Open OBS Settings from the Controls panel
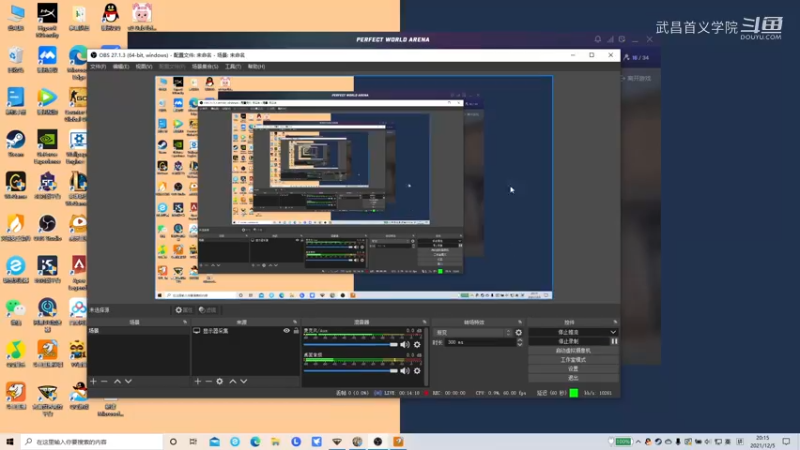Viewport: 800px width, 450px height. 573,369
